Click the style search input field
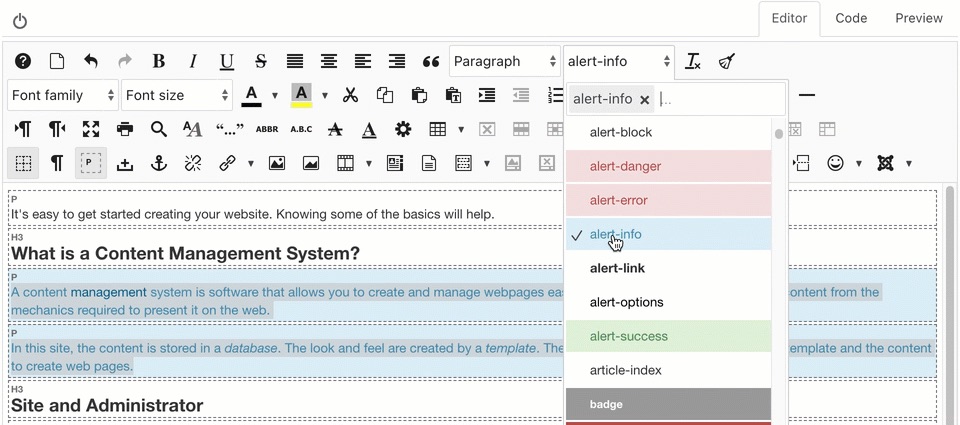 pyautogui.click(x=718, y=99)
